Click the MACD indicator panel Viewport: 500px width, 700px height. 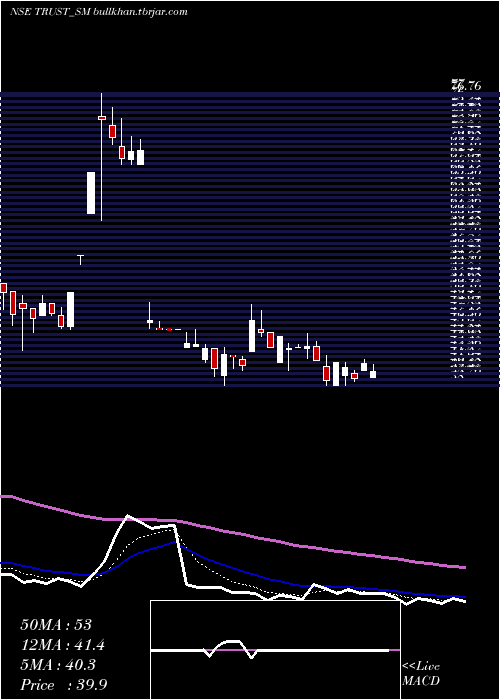(275, 650)
